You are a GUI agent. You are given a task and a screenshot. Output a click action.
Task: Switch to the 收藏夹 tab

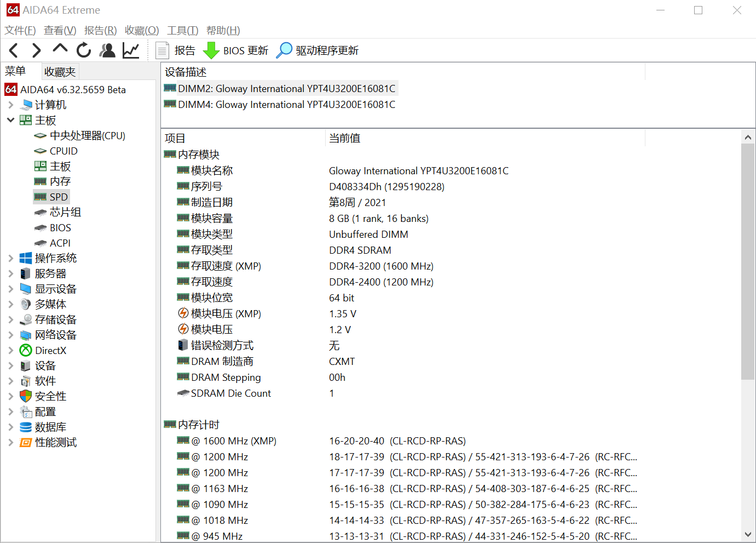click(x=60, y=72)
